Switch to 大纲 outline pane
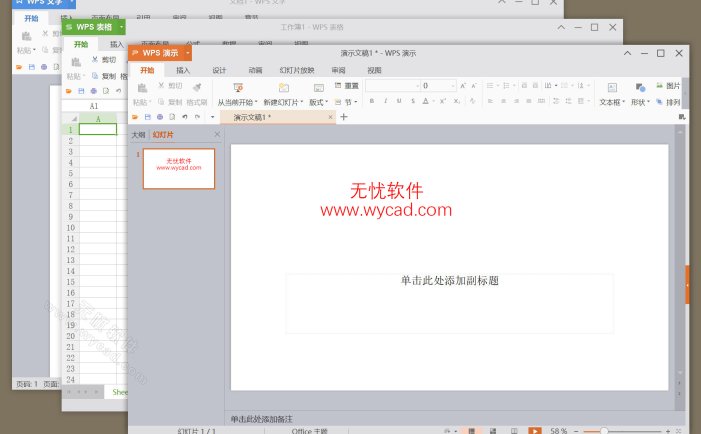The image size is (701, 434). (138, 135)
